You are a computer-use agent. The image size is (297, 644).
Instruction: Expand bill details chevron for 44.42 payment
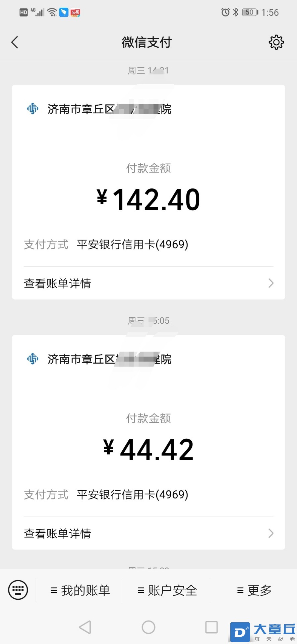pos(271,533)
